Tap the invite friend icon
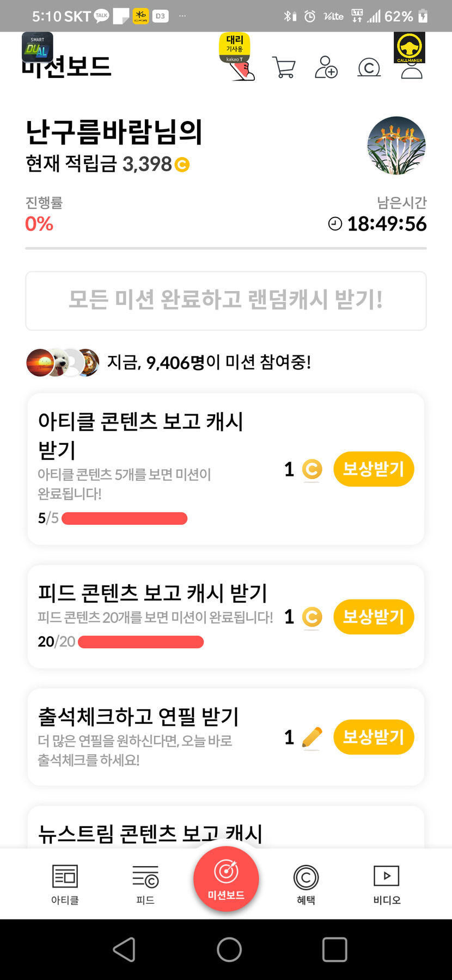The width and height of the screenshot is (452, 980). tap(326, 68)
